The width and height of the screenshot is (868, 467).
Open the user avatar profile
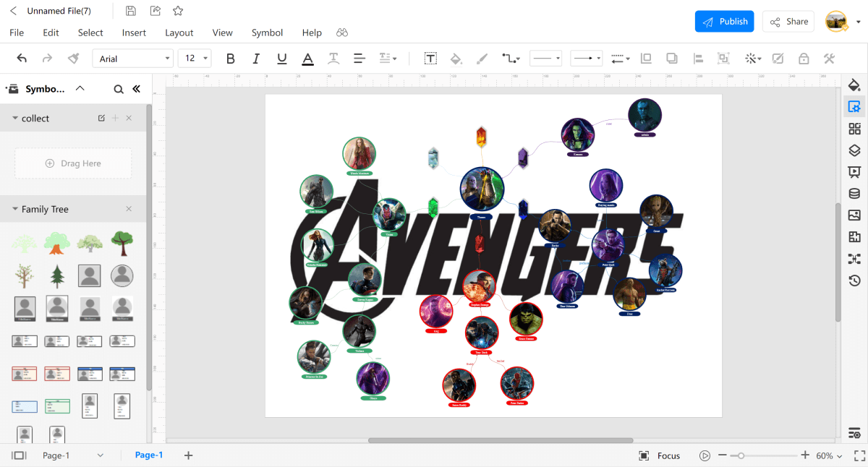(837, 22)
